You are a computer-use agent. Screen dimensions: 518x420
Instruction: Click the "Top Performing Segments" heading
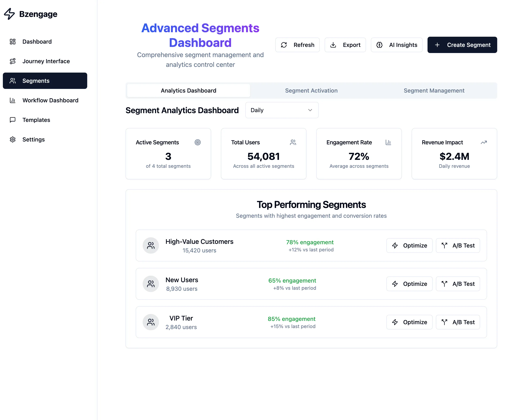click(x=311, y=205)
